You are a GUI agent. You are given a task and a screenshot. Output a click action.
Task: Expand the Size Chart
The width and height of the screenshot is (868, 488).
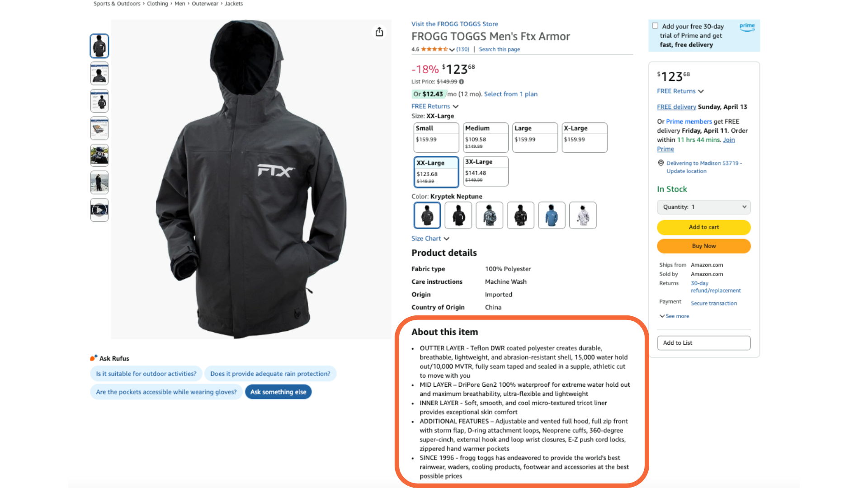click(x=430, y=239)
